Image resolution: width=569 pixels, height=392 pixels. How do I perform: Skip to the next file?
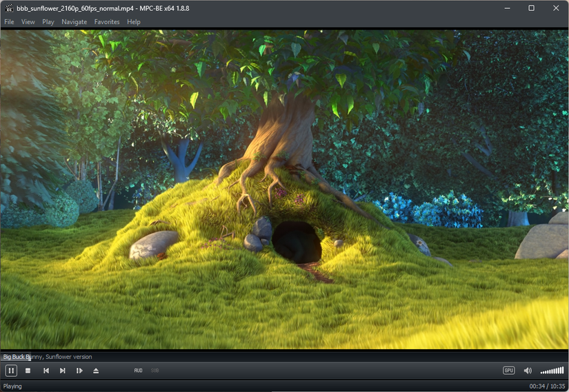click(62, 371)
